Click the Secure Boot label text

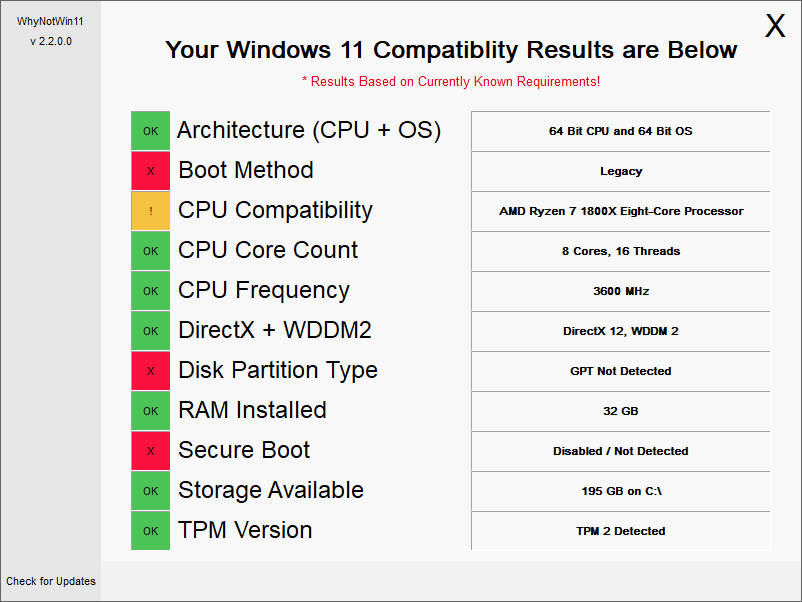pos(244,451)
